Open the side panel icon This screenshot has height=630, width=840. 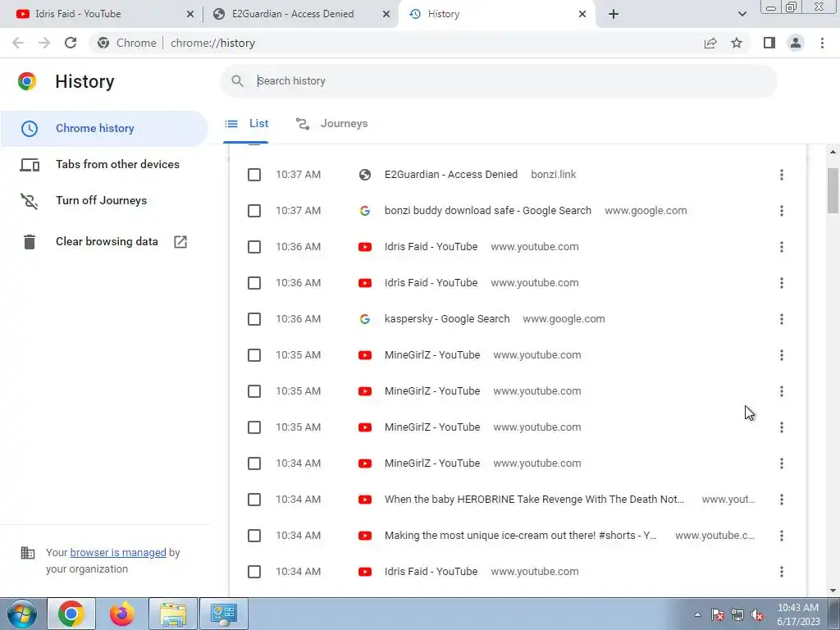pos(769,43)
